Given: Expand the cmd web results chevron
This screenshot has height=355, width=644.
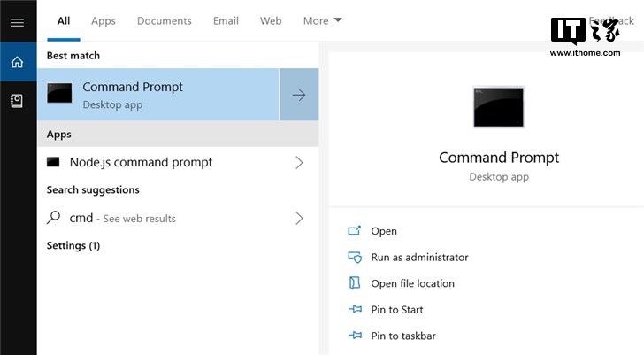Looking at the screenshot, I should point(299,218).
